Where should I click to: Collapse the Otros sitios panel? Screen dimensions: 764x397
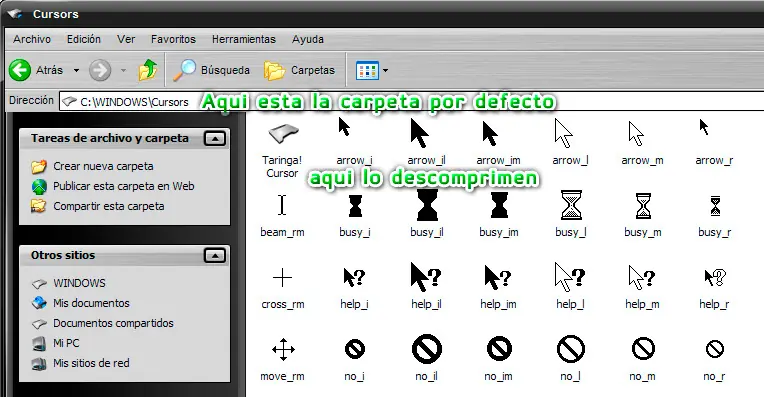point(214,256)
